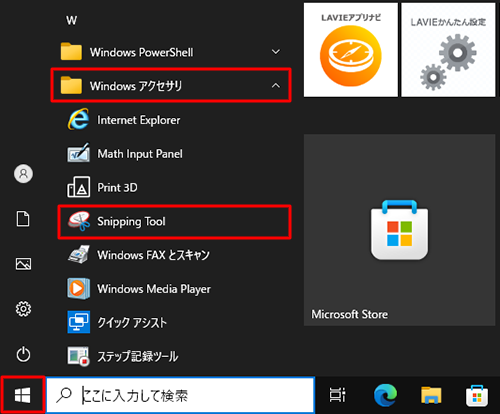The width and height of the screenshot is (500, 414).
Task: Click the ステップ記録ツール icon
Action: [79, 356]
